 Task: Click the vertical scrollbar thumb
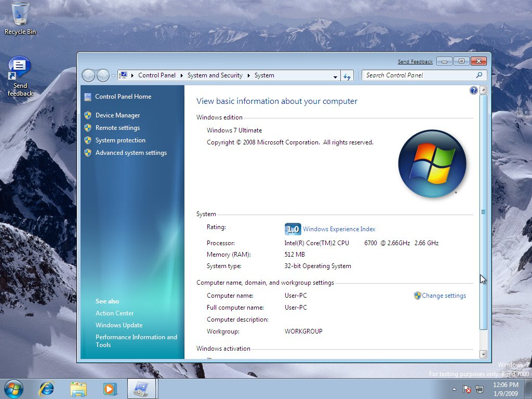click(484, 212)
